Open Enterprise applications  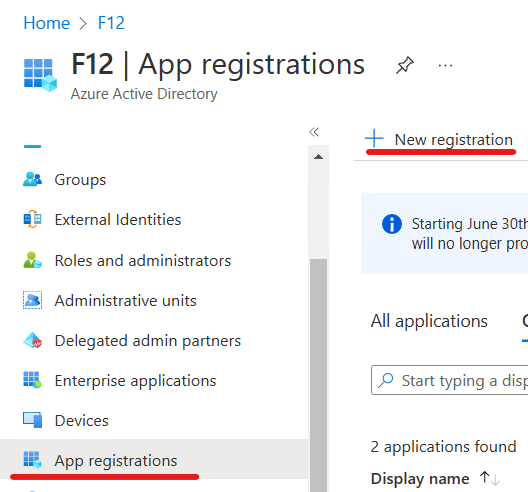click(x=135, y=381)
